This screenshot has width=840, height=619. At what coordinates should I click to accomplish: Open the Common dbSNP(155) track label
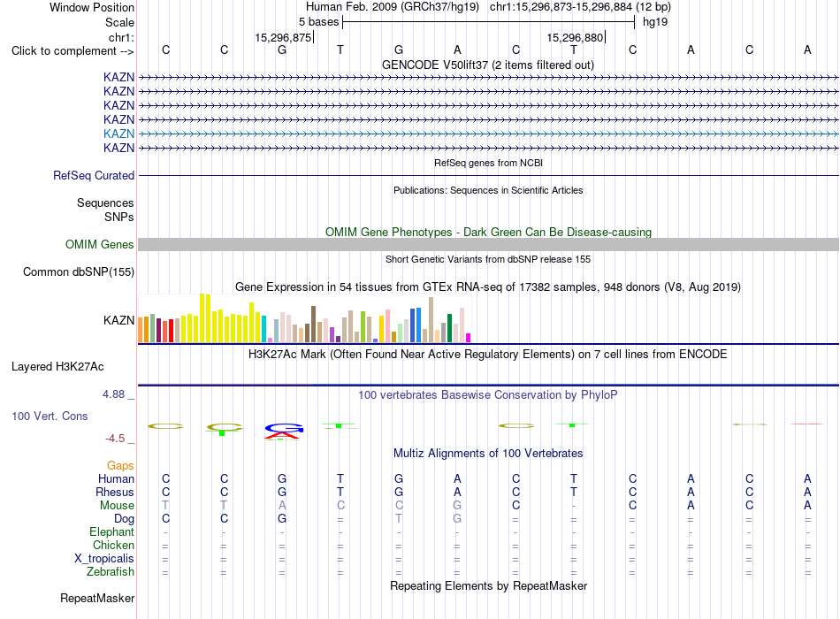[x=78, y=271]
